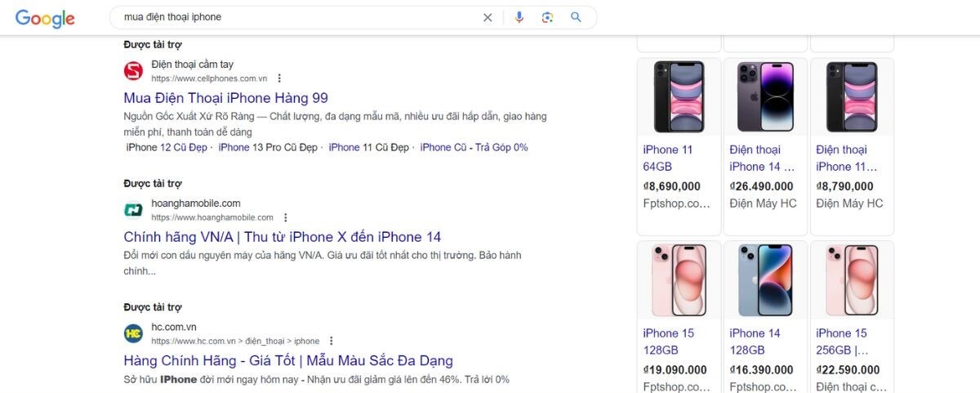The height and width of the screenshot is (393, 980).
Task: Open 'Hàng Chính Hãng - Giá Tốt' result
Action: (x=288, y=360)
